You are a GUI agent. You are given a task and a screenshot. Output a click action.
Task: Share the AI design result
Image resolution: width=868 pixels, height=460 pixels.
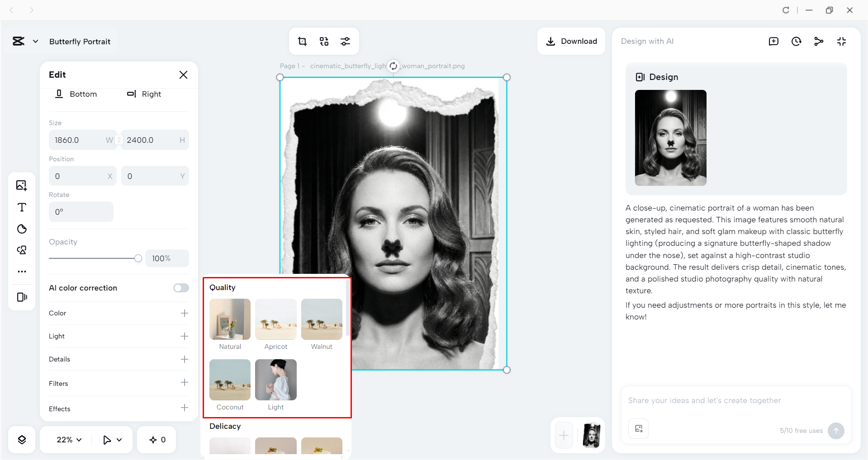click(819, 41)
